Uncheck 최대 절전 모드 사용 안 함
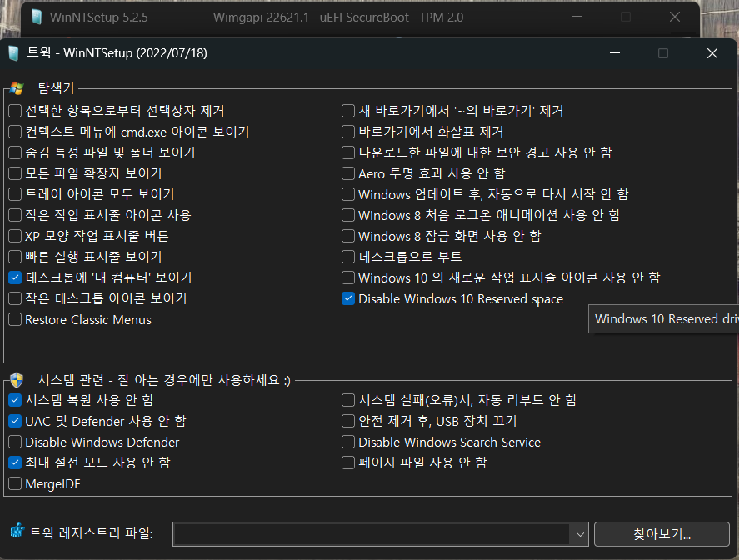 click(x=15, y=462)
